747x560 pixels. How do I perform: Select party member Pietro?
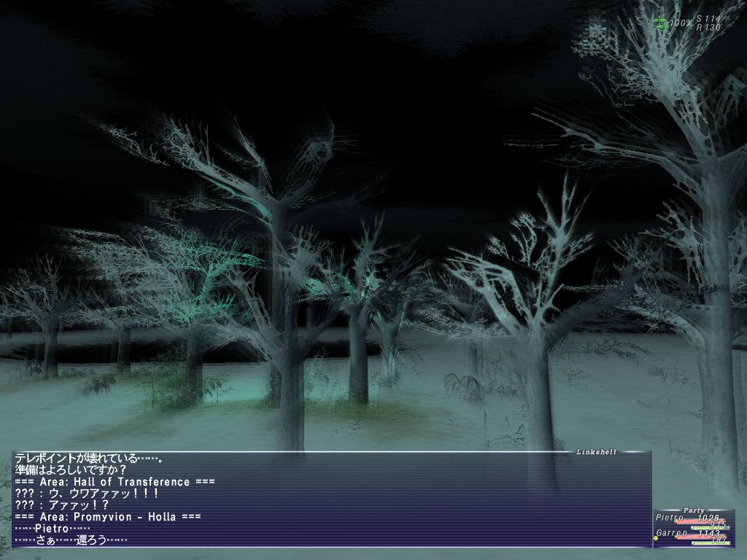coord(670,518)
